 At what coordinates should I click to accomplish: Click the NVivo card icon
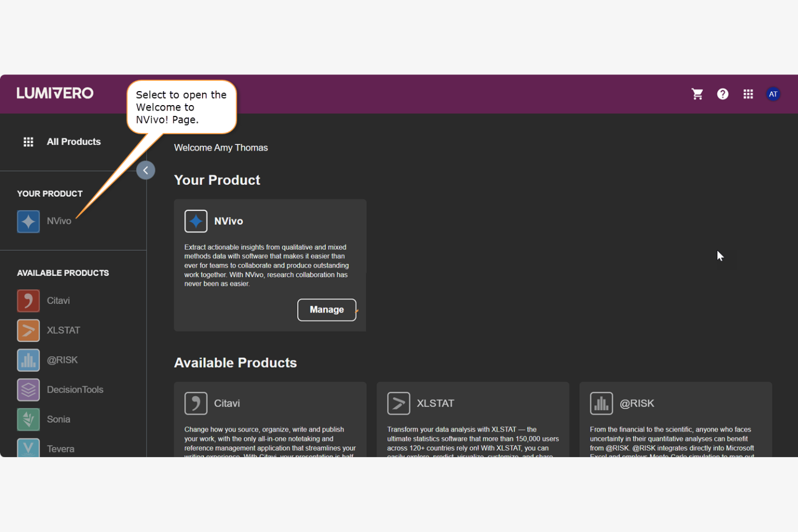(196, 221)
